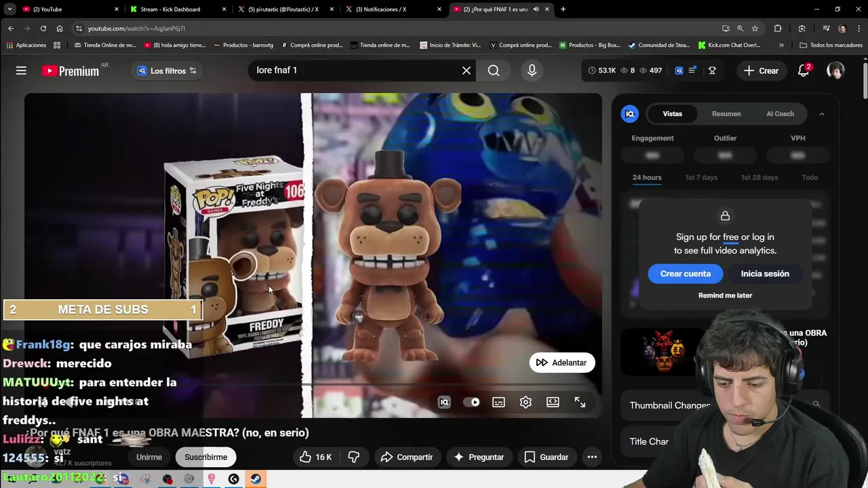Click the install app icon in address bar

(x=726, y=28)
